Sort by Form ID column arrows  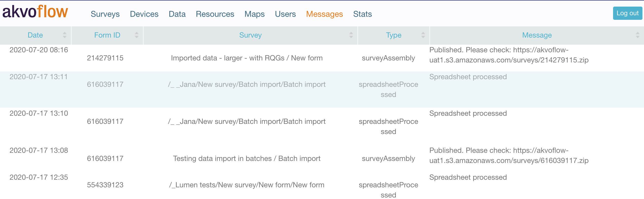(x=137, y=35)
